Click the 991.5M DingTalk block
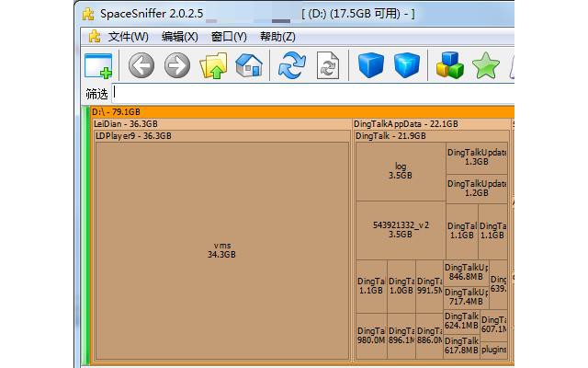The width and height of the screenshot is (588, 368). [429, 286]
